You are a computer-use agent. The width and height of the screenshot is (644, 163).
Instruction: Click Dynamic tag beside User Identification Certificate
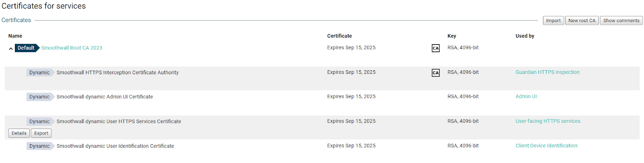tap(39, 146)
